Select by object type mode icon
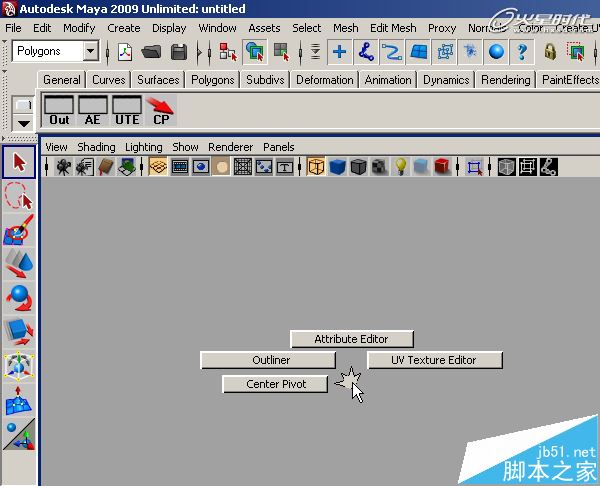The height and width of the screenshot is (486, 600). [254, 51]
